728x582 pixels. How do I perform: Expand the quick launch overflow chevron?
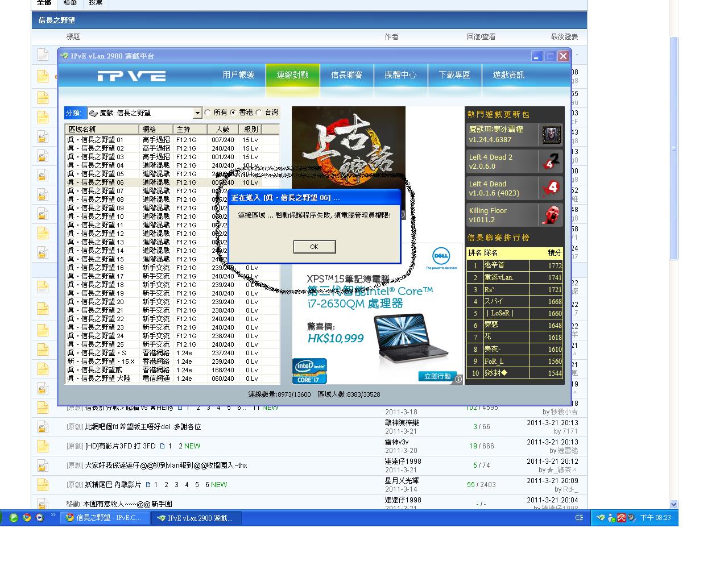[x=53, y=516]
